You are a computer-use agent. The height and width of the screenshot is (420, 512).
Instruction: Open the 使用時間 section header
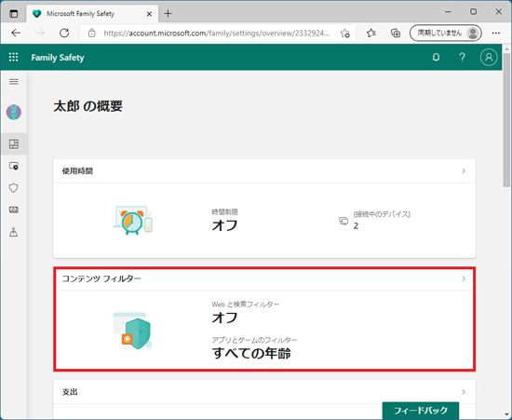[264, 171]
